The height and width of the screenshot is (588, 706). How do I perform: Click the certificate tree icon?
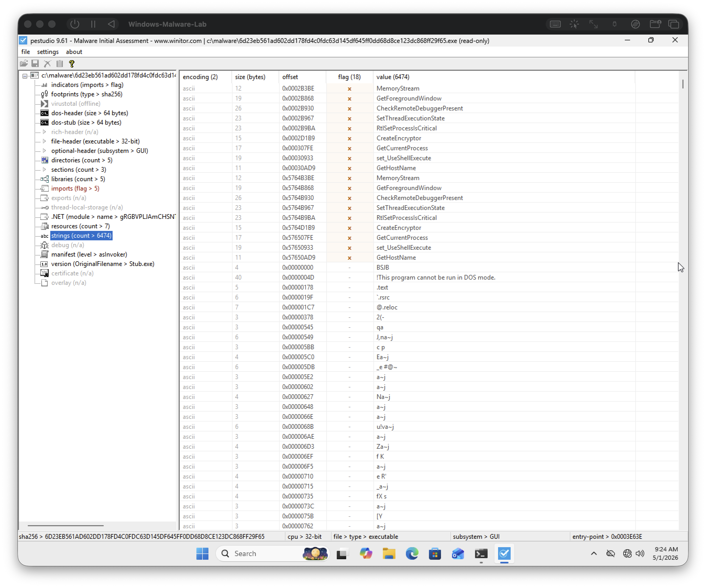point(44,273)
